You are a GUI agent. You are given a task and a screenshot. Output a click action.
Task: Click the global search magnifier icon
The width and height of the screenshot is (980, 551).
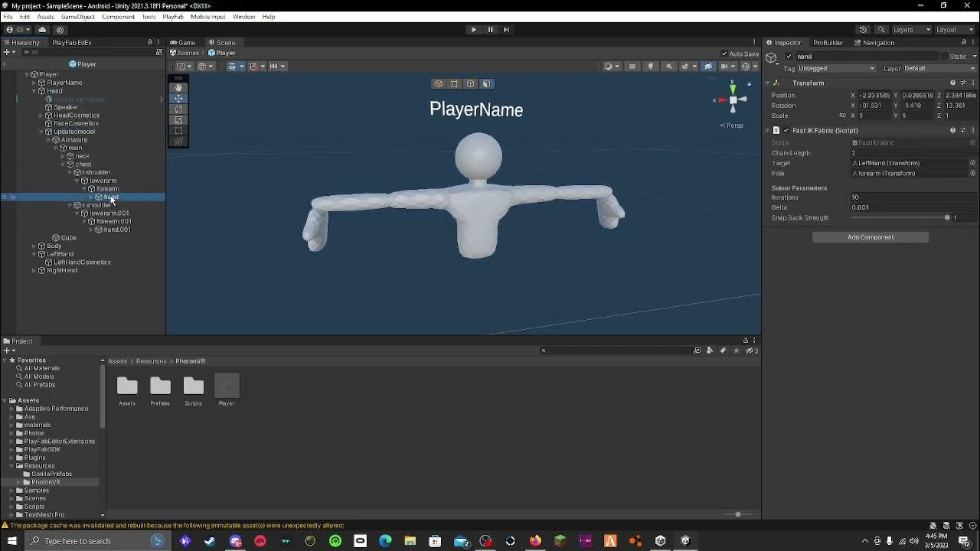click(881, 29)
